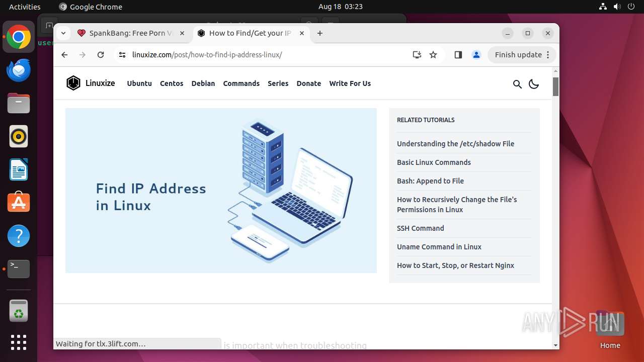This screenshot has width=644, height=362.
Task: Show Applications grid in dock
Action: (x=19, y=342)
